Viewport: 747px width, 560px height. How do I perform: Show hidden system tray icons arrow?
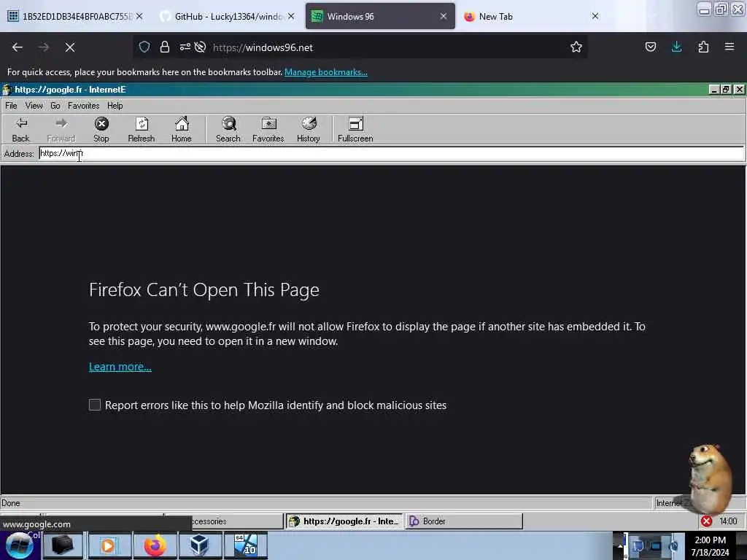click(620, 545)
